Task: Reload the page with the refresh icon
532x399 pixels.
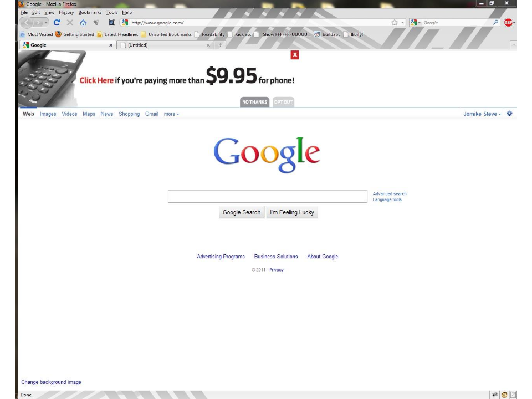Action: click(x=57, y=23)
